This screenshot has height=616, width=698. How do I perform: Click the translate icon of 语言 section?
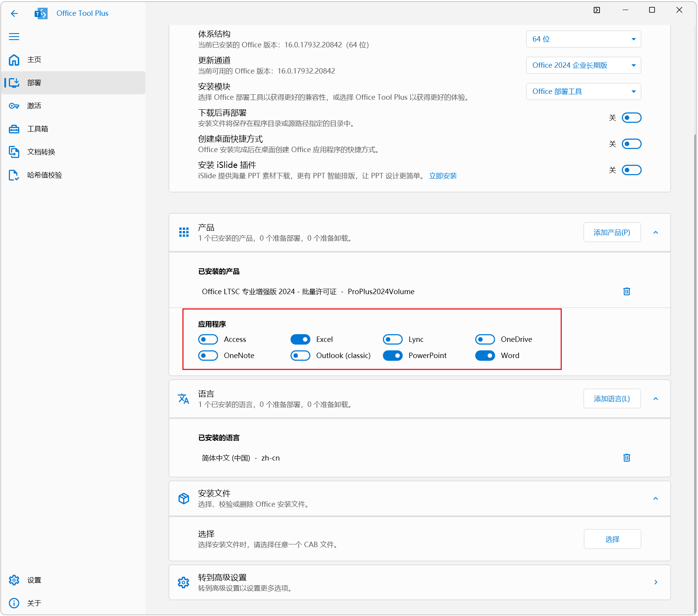[x=184, y=398]
